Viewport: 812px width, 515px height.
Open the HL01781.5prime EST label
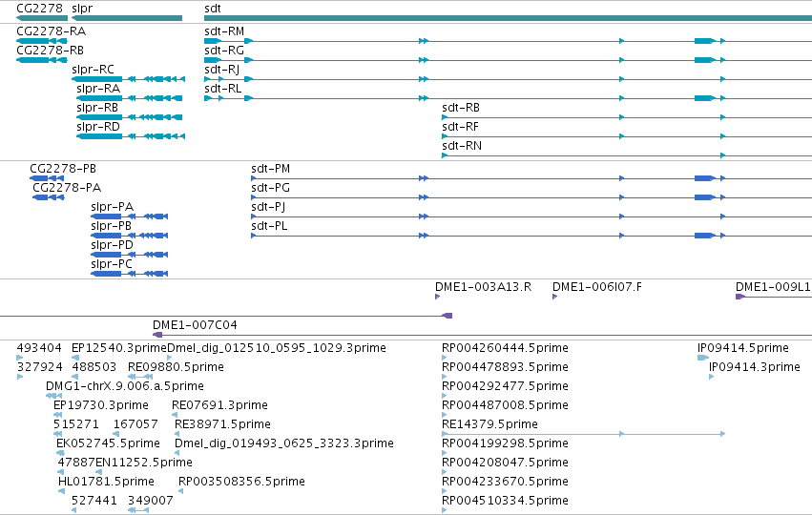point(106,482)
